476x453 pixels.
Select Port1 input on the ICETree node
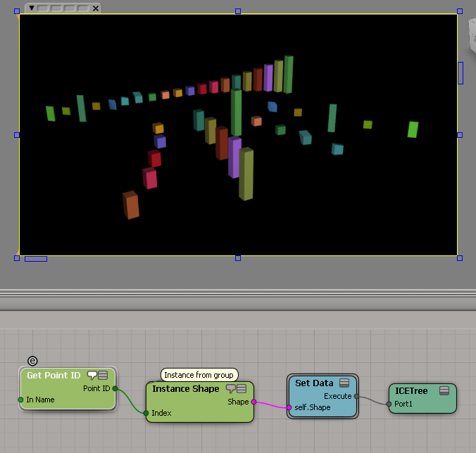point(389,404)
